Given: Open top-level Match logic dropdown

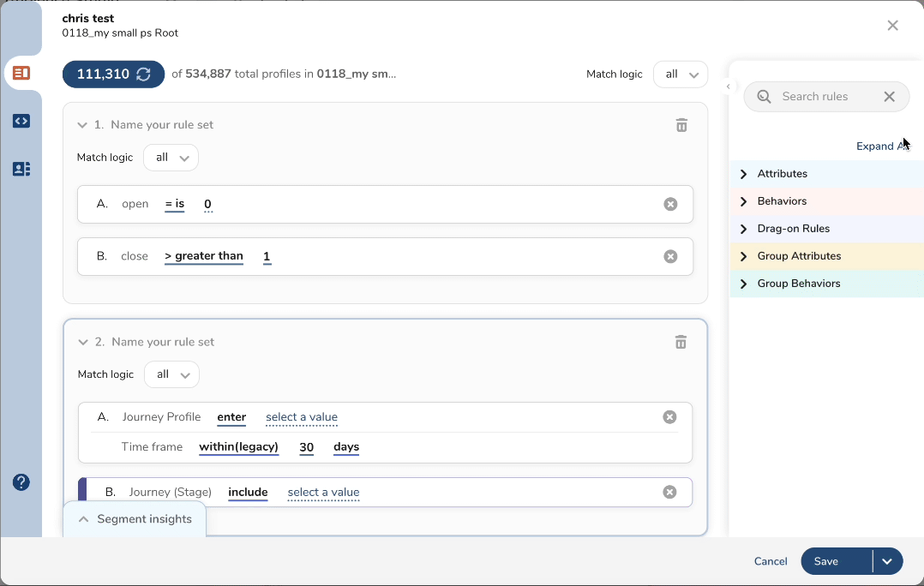Looking at the screenshot, I should tap(681, 75).
